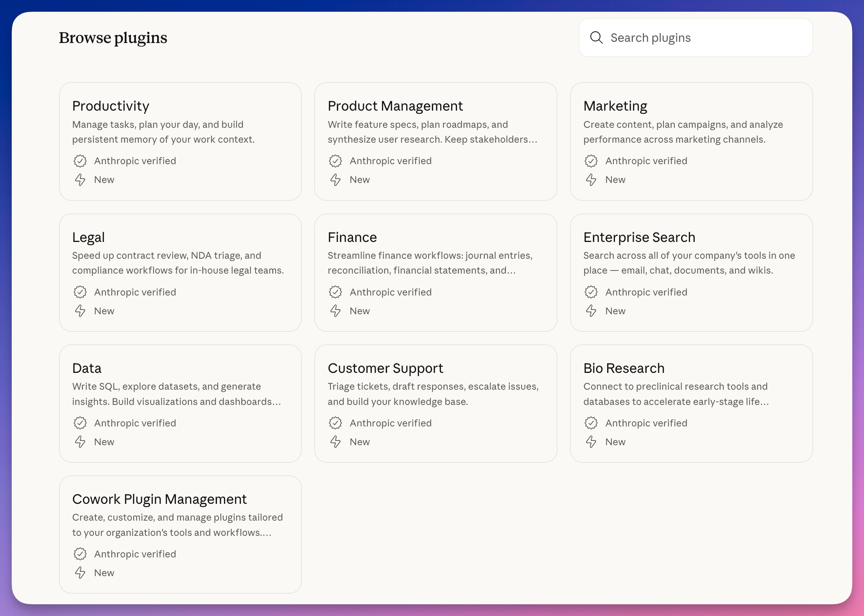864x616 pixels.
Task: Click the lightning bolt icon on Customer Support card
Action: pyautogui.click(x=335, y=442)
